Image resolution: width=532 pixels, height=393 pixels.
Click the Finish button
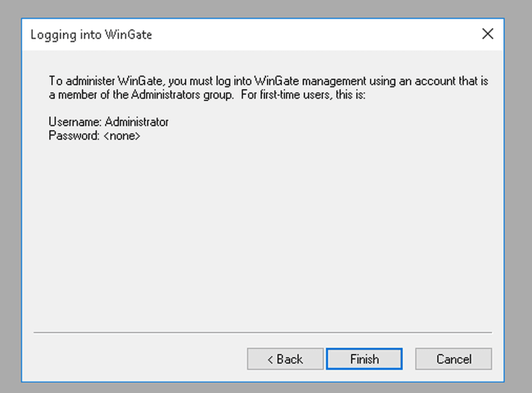pos(364,359)
